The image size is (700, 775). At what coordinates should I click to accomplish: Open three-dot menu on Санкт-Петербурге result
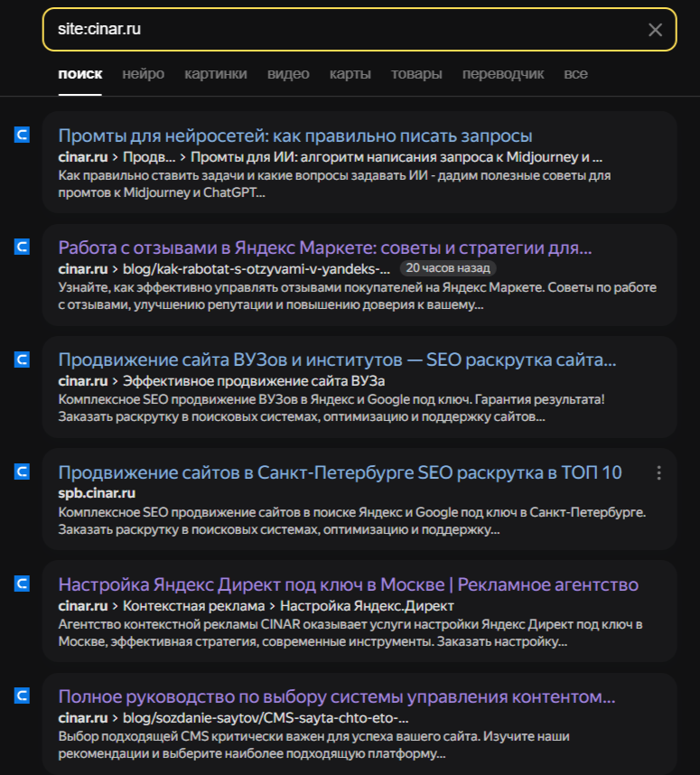(x=658, y=473)
